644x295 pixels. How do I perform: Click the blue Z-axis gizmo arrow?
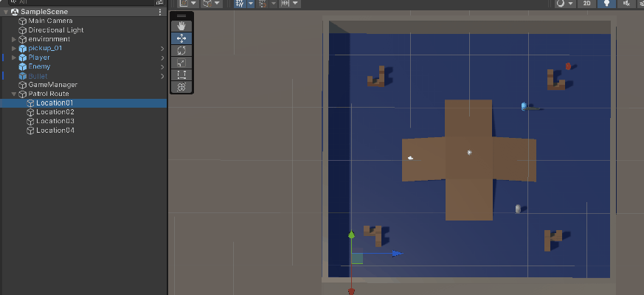coord(397,254)
